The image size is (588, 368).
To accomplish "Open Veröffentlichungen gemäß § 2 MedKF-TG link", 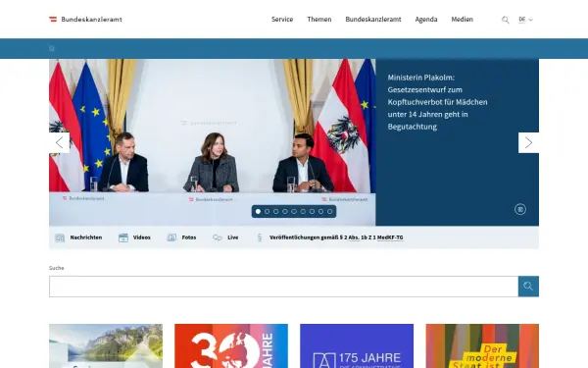I will click(x=336, y=237).
